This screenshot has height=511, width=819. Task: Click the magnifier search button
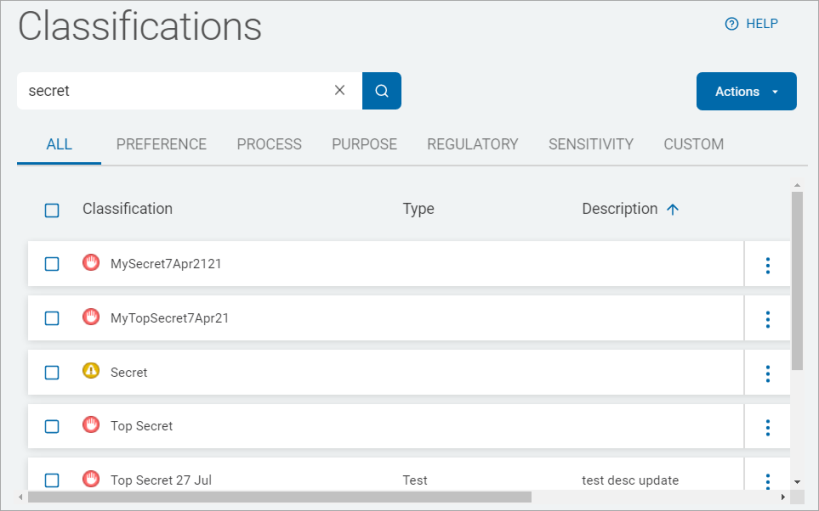click(x=381, y=91)
